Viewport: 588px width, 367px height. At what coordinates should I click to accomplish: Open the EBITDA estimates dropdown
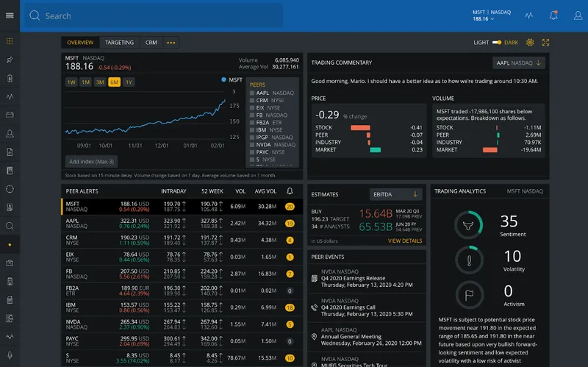coord(395,194)
